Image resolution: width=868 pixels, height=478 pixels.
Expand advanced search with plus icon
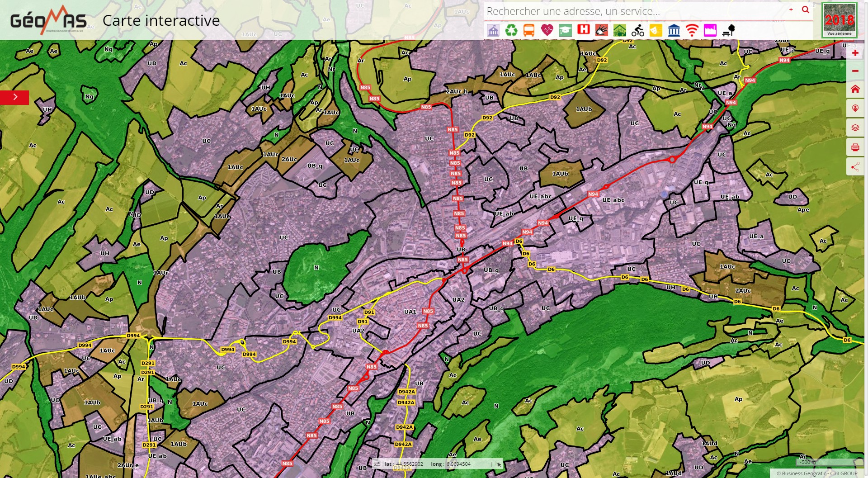(x=791, y=10)
